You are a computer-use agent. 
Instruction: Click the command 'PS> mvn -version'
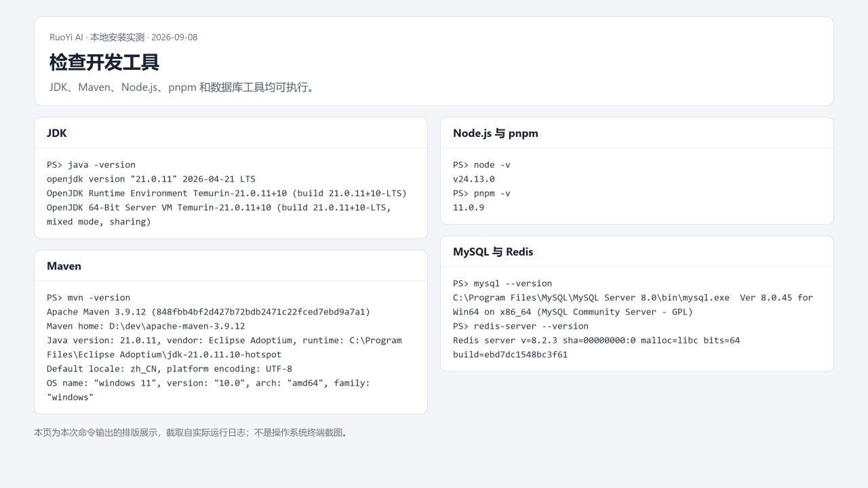[88, 298]
